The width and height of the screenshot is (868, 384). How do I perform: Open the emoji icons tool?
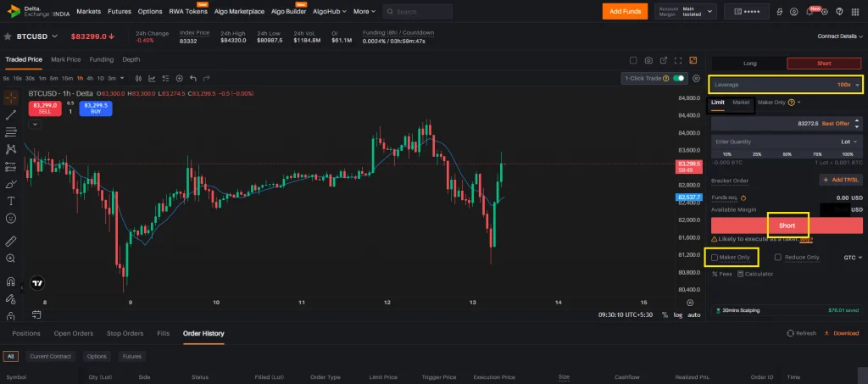pyautogui.click(x=11, y=218)
